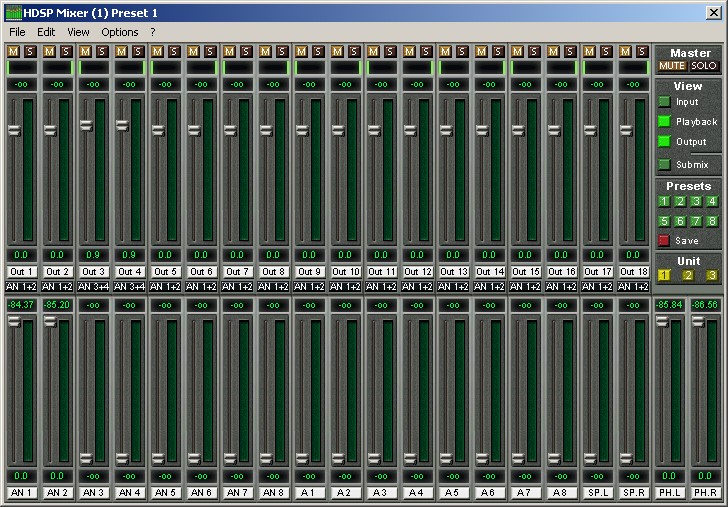Viewport: 728px width, 507px height.
Task: Load preset number 5
Action: 663,221
